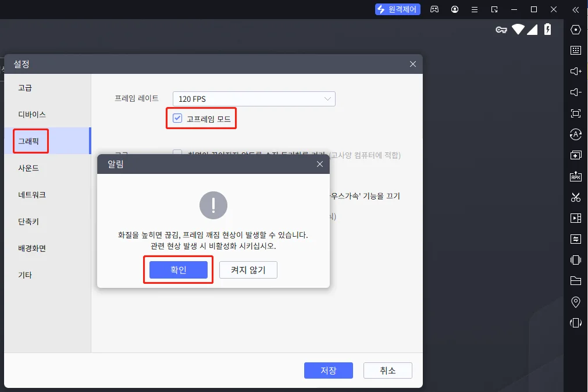Click the battery charging status icon
This screenshot has width=588, height=392.
(547, 29)
